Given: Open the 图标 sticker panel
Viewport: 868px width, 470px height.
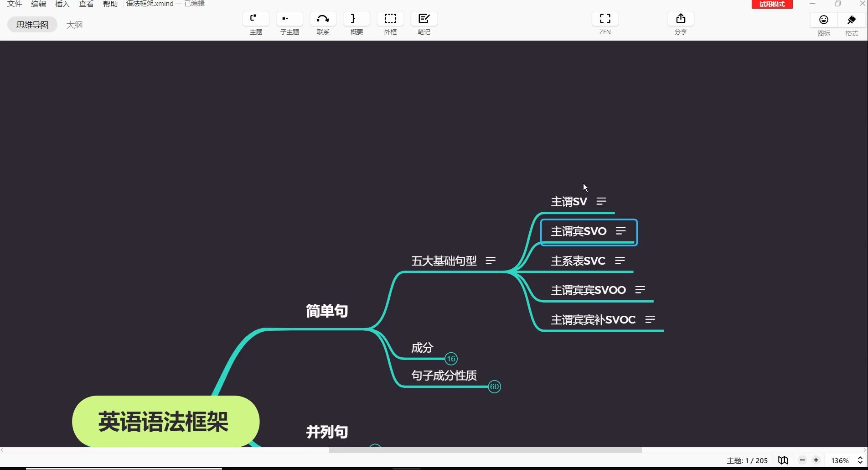Looking at the screenshot, I should (x=824, y=20).
